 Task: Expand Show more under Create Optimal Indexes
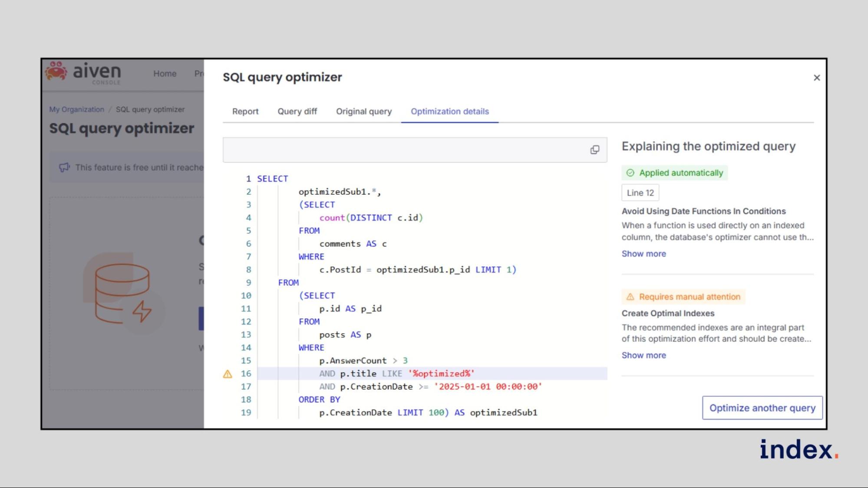point(644,355)
